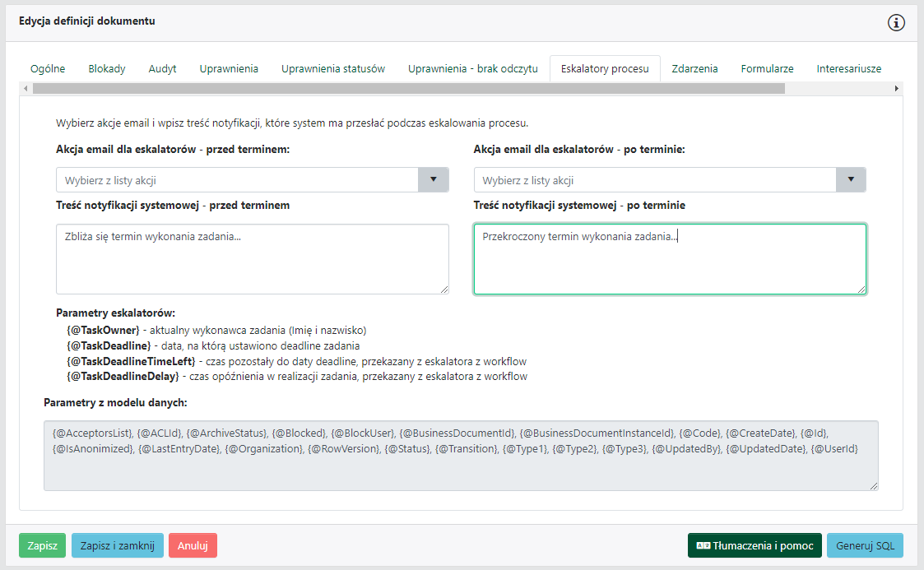Select the Uprawnienia tab
Viewport: 924px width, 570px height.
point(229,69)
